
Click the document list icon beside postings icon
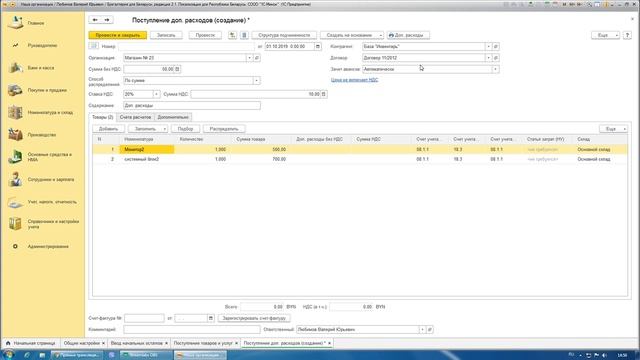click(244, 35)
